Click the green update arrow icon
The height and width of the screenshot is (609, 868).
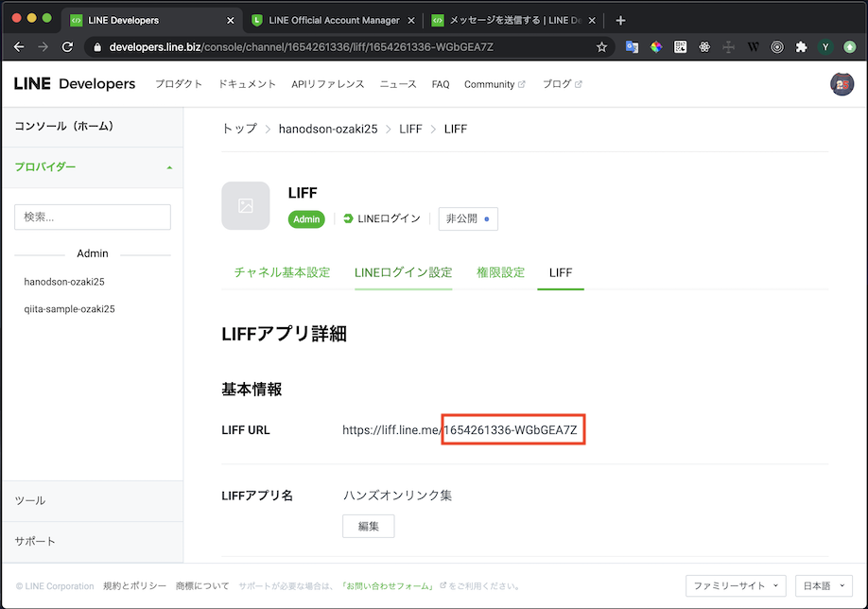coord(850,47)
